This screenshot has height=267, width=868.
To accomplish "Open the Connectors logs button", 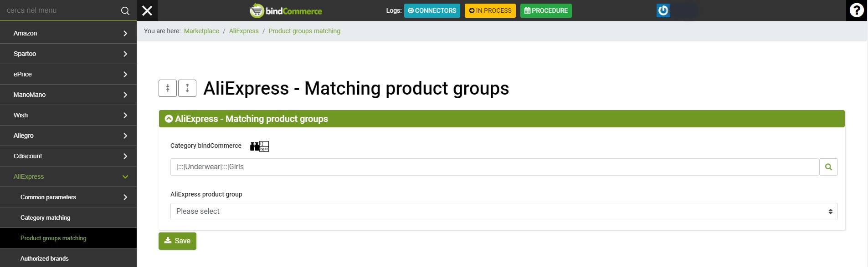I will 432,10.
